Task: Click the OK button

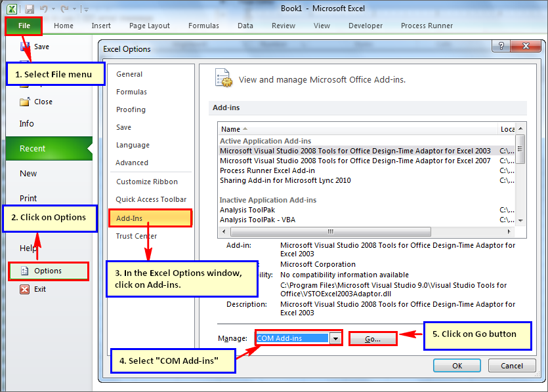Action: [x=457, y=366]
